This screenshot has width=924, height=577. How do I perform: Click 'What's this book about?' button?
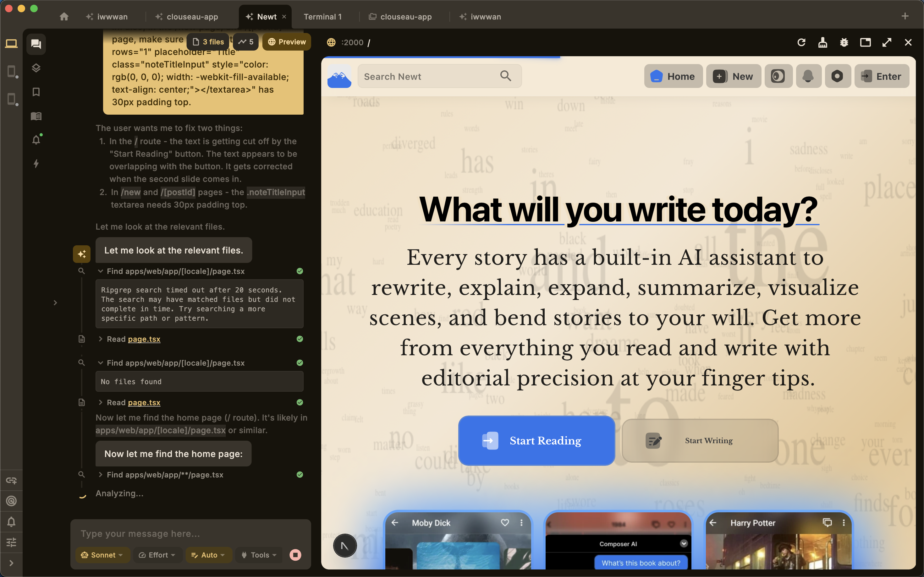pos(641,563)
